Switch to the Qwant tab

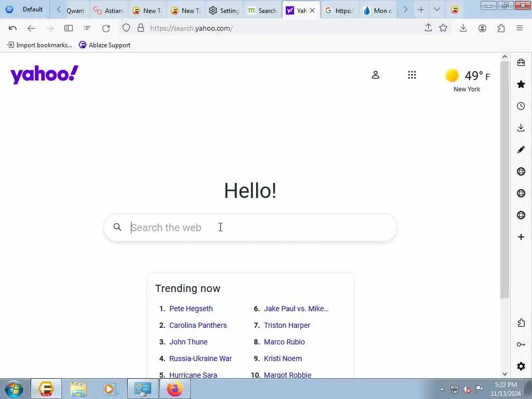click(x=75, y=10)
